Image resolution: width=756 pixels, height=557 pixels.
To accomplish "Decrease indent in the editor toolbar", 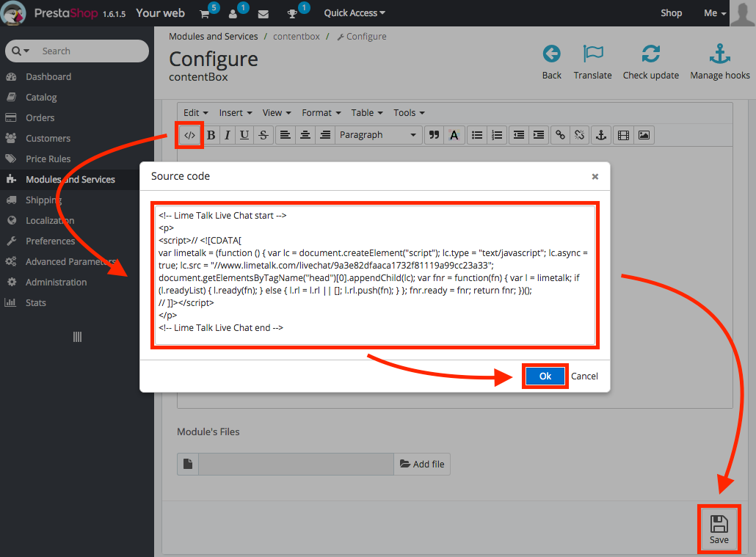I will pos(519,135).
